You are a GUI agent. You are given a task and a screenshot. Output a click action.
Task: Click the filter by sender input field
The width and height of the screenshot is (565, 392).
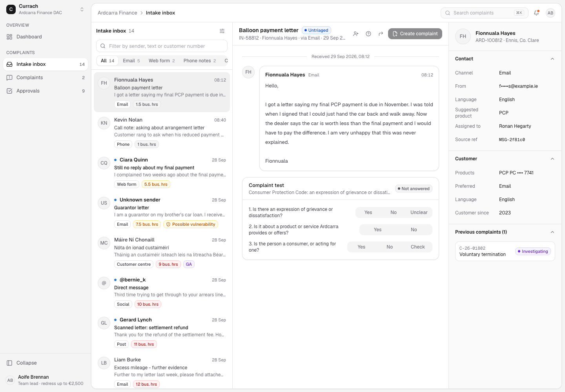[162, 46]
